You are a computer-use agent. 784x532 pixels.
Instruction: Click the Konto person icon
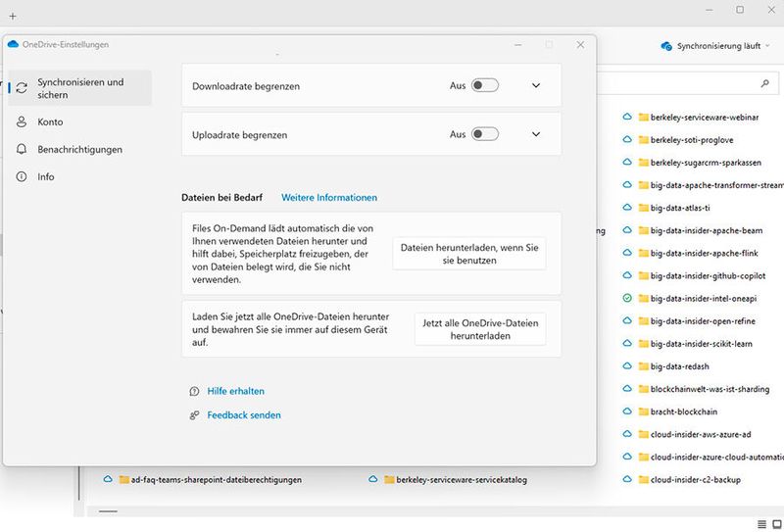(x=22, y=122)
